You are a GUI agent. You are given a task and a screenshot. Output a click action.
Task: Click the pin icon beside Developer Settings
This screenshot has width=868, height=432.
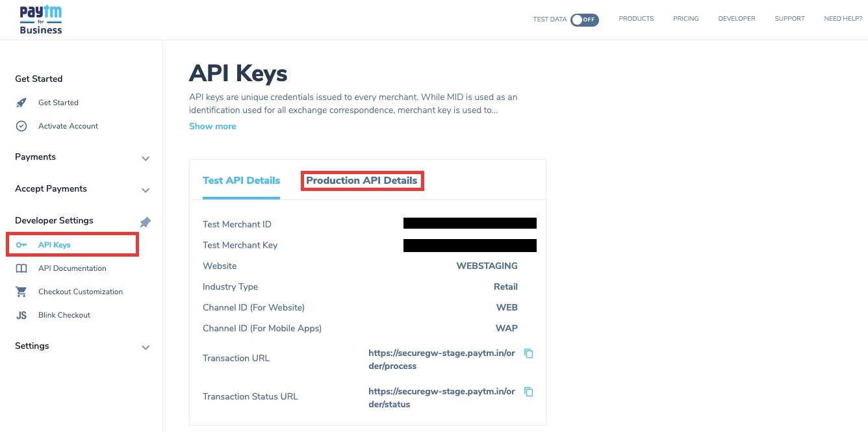pyautogui.click(x=146, y=222)
